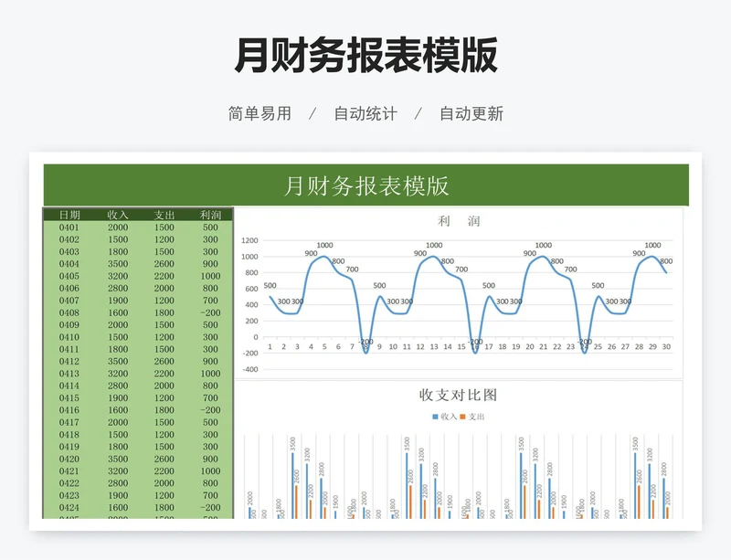Click the 收支对比图 bar chart title
The height and width of the screenshot is (560, 731).
(x=459, y=395)
